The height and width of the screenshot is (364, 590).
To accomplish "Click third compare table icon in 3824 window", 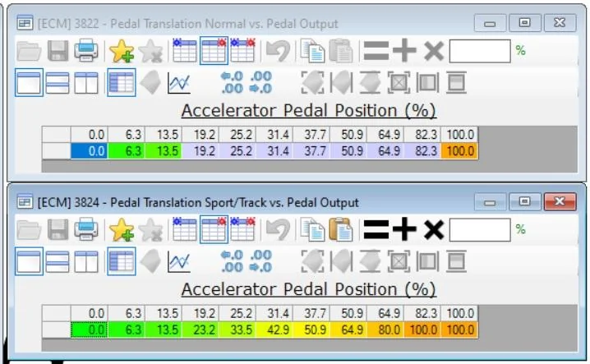I will [242, 229].
